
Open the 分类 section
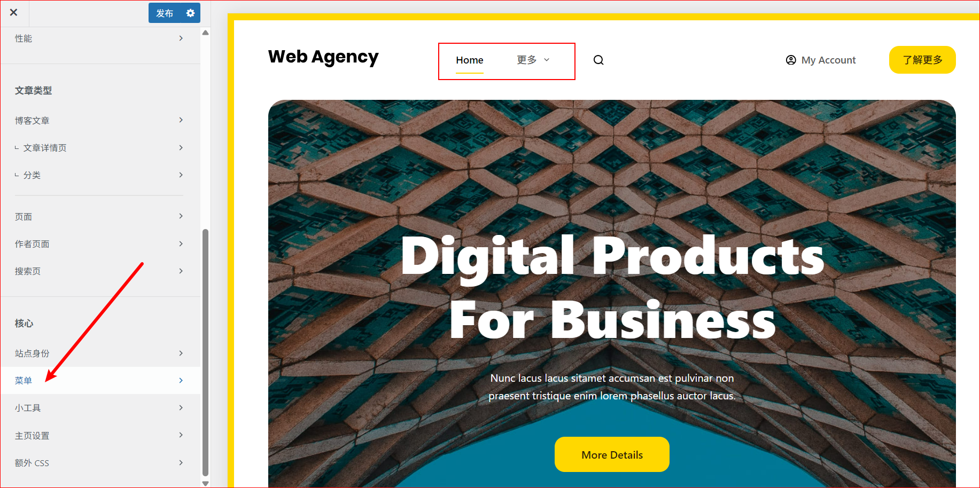click(100, 175)
